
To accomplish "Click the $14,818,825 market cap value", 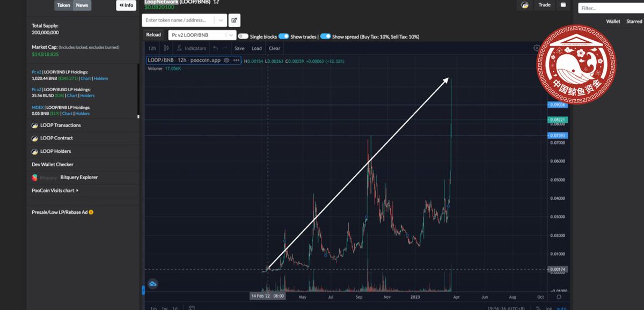I will pyautogui.click(x=45, y=54).
